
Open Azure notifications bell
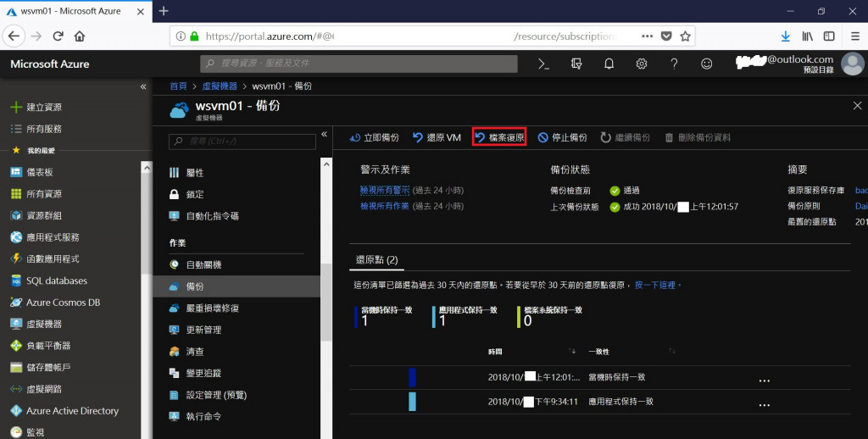click(x=609, y=64)
